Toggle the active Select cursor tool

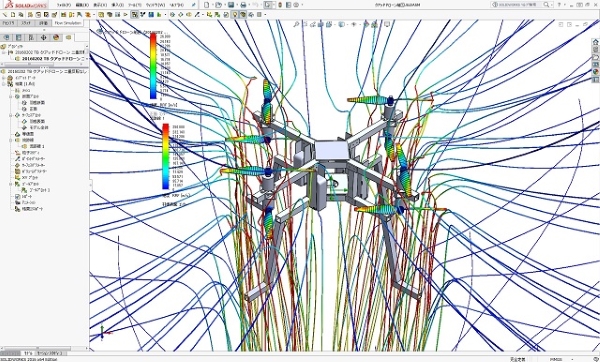[269, 5]
